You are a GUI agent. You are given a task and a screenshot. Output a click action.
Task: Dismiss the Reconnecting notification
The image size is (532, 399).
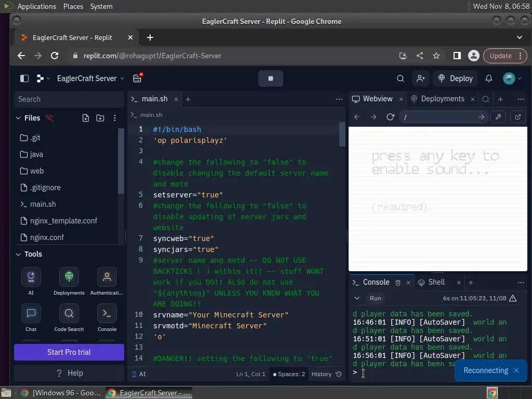(516, 370)
